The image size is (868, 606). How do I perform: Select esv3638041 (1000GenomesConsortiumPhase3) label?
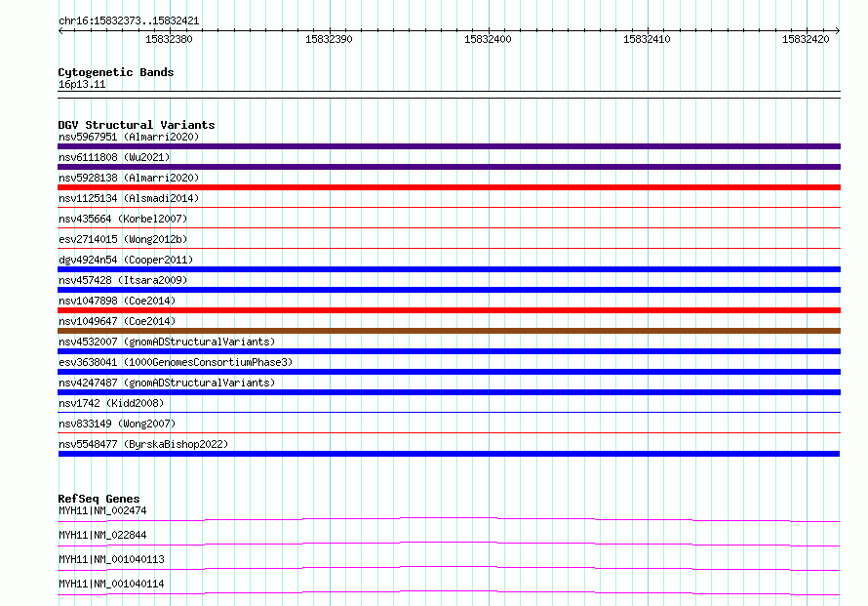coord(176,362)
